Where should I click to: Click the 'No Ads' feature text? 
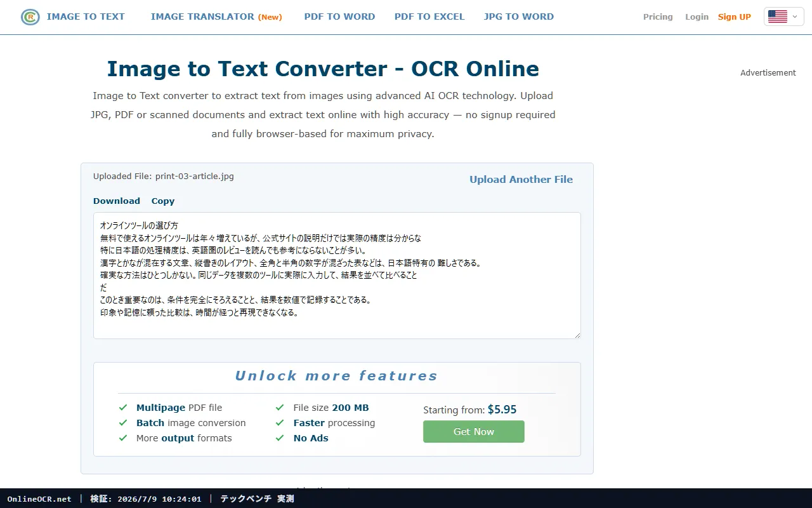[311, 438]
